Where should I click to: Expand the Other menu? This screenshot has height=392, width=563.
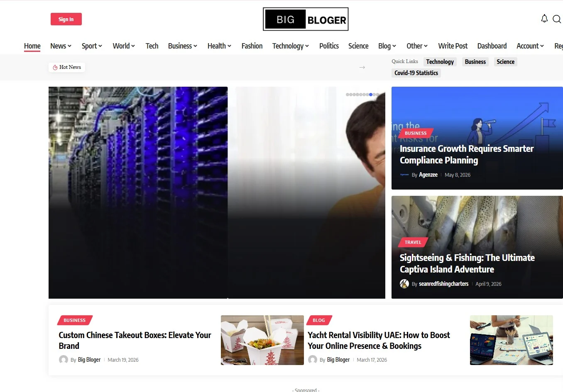pyautogui.click(x=417, y=46)
